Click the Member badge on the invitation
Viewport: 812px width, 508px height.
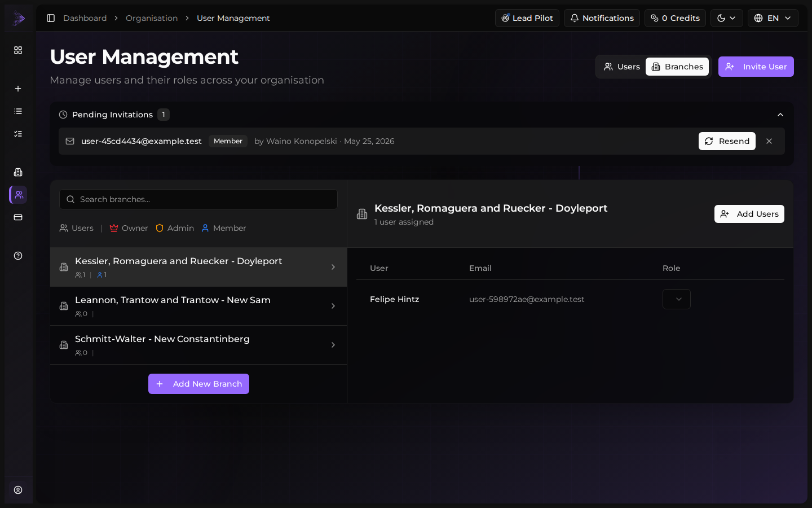pos(228,141)
